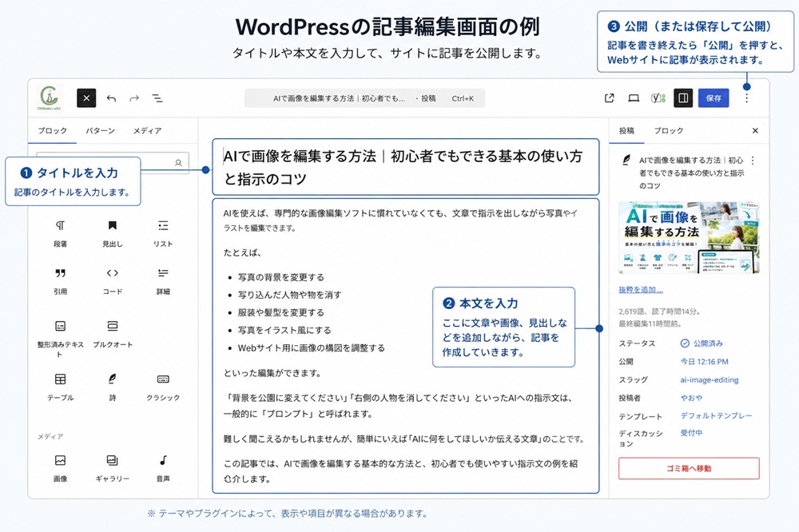This screenshot has height=532, width=799.
Task: Open the status 公開済み setting
Action: pyautogui.click(x=702, y=343)
